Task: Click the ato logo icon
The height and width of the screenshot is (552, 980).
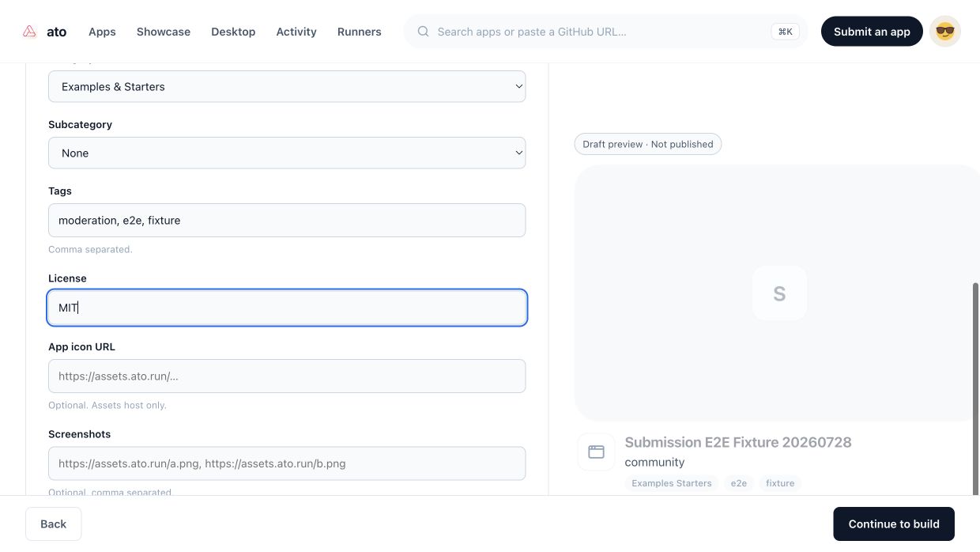Action: click(29, 32)
